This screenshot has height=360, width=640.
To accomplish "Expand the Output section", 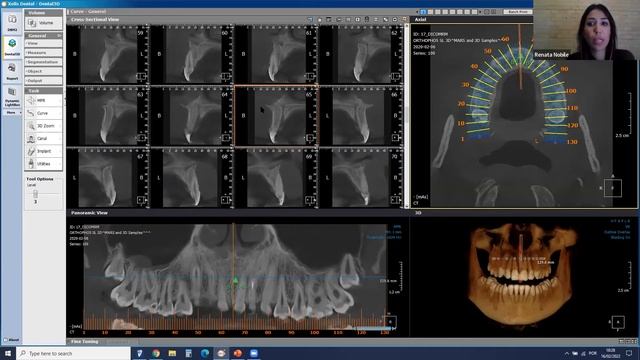I will (43, 81).
